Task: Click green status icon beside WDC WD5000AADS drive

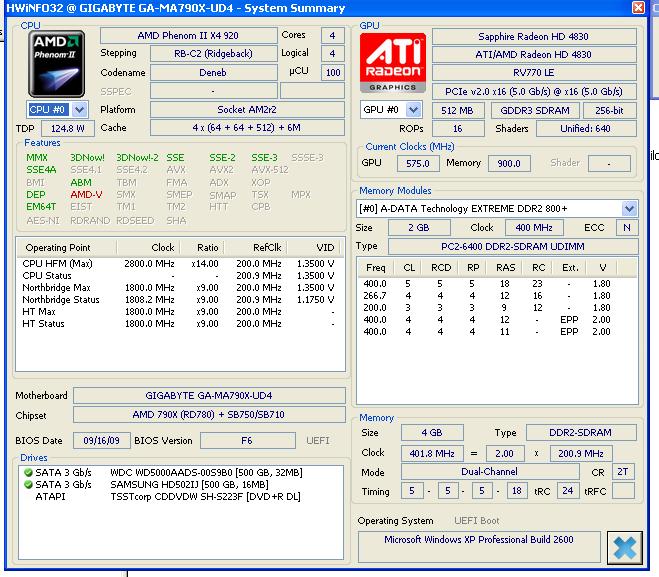Action: [x=29, y=473]
